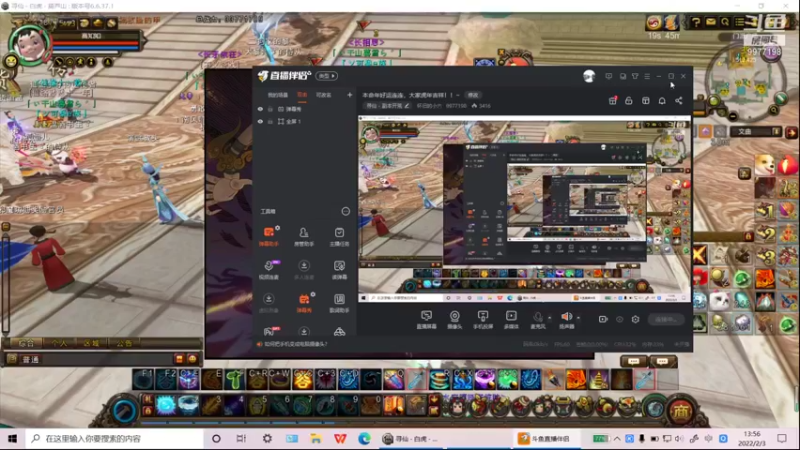Select the 区域 game chat tab
This screenshot has width=800, height=450.
[x=91, y=343]
